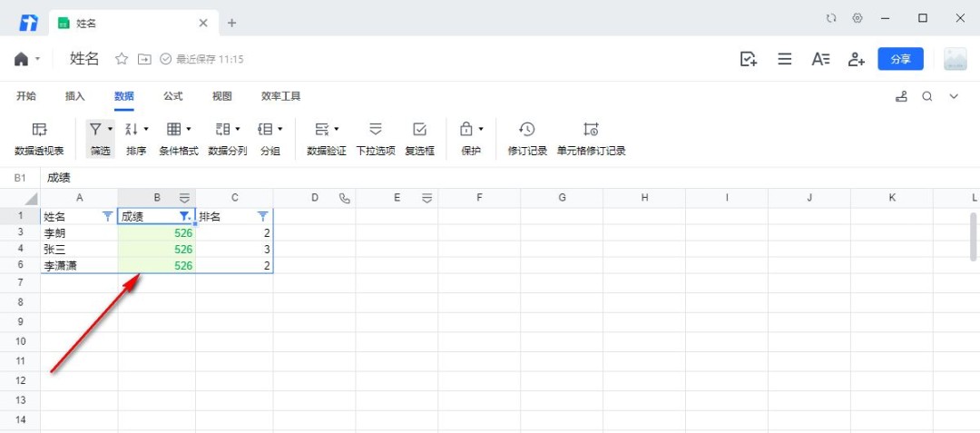Click the vertical scrollbar
Viewport: 980px width, 433px height.
point(973,236)
